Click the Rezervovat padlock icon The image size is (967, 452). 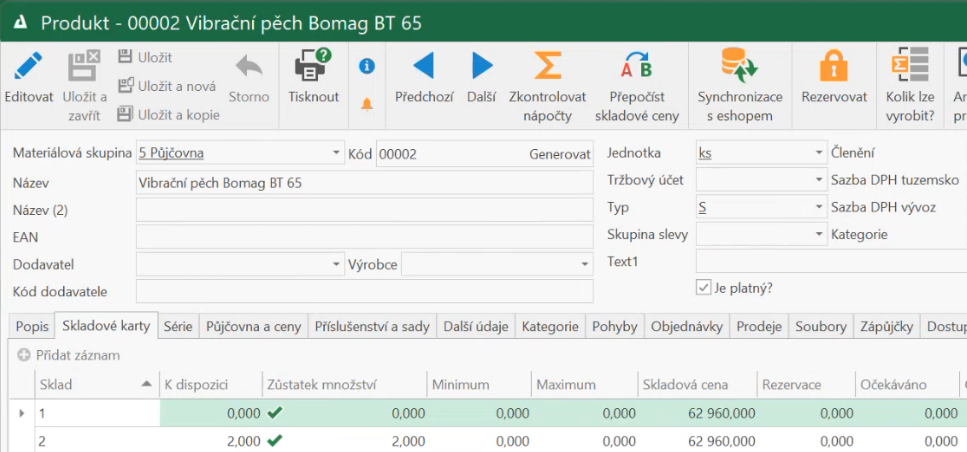(x=834, y=65)
